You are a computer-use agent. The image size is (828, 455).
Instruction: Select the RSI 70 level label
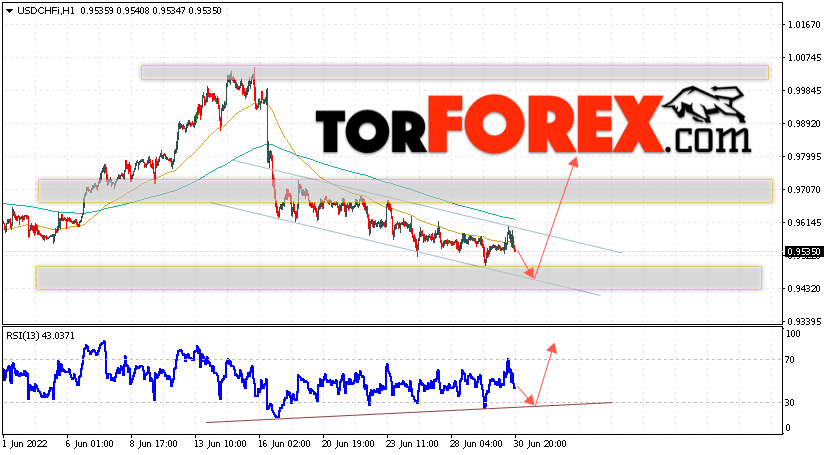[791, 360]
